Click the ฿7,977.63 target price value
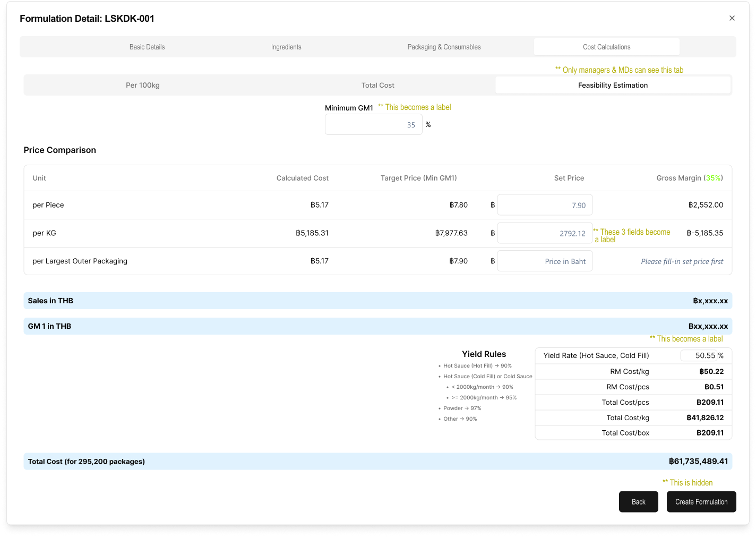Viewport: 756px width, 537px height. click(x=451, y=233)
